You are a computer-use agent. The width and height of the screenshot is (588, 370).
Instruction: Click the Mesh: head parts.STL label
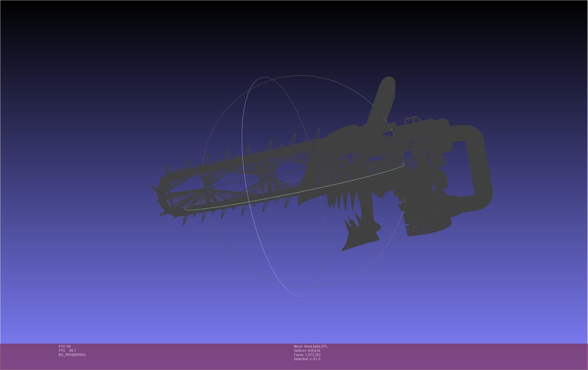pos(311,346)
